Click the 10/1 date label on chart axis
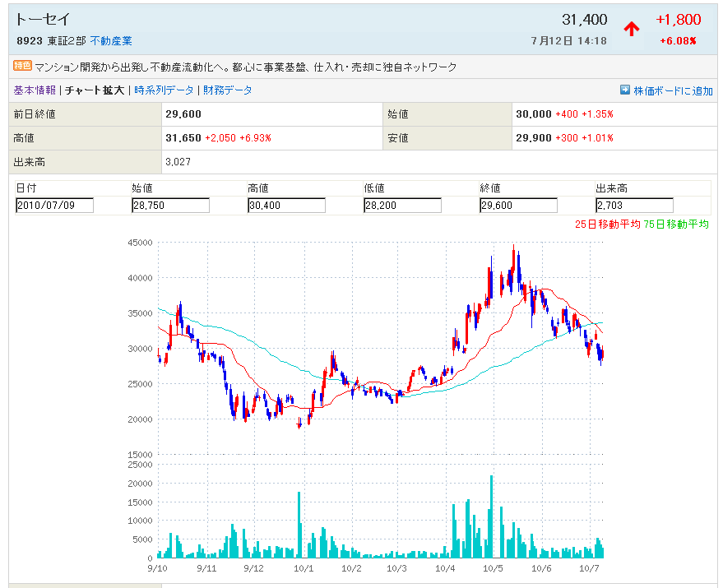This screenshot has width=723, height=588. coord(304,568)
